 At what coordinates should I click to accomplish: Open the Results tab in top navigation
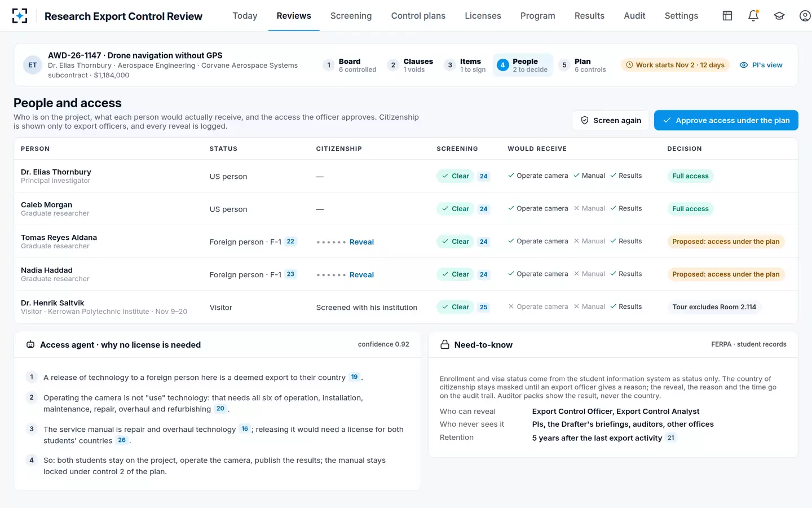[589, 16]
